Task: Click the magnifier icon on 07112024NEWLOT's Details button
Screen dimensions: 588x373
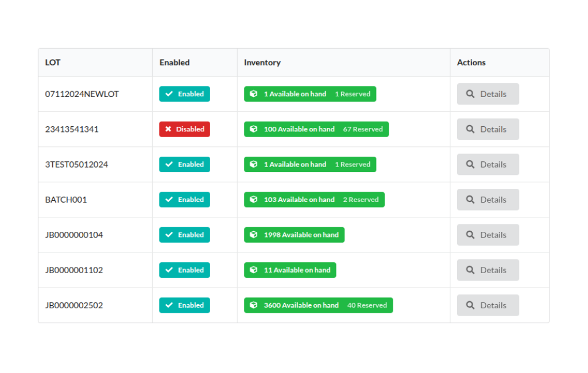Action: tap(471, 94)
